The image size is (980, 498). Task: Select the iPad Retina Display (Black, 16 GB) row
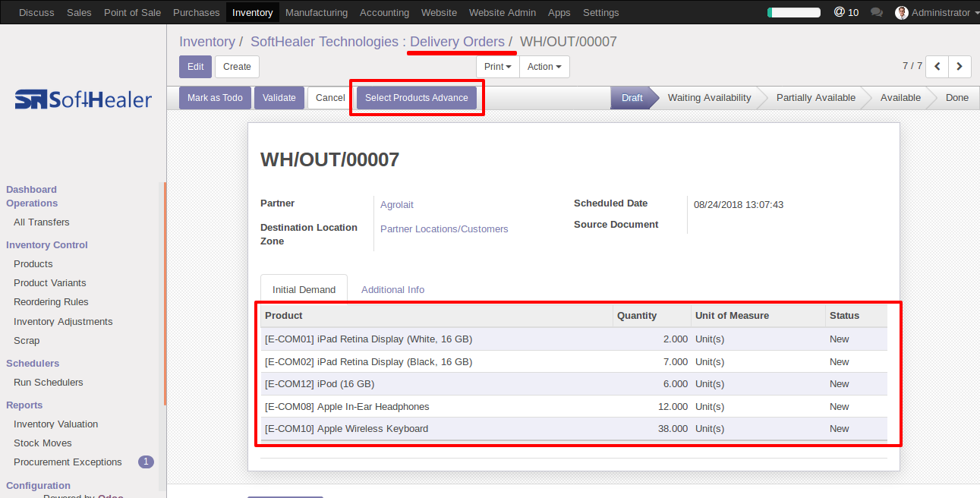pyautogui.click(x=574, y=362)
